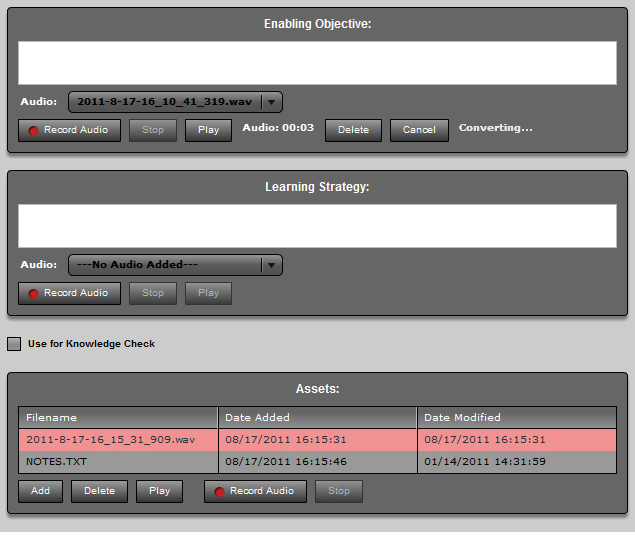
Task: Play the selected asset file
Action: (159, 491)
